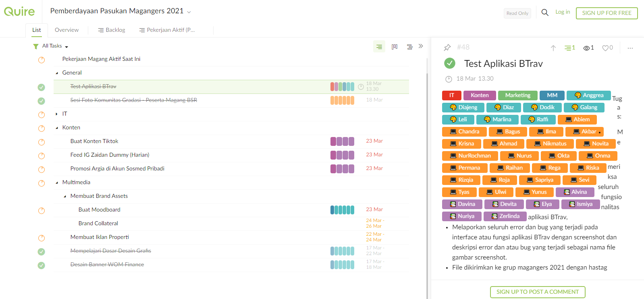The width and height of the screenshot is (644, 299).
Task: Open the Backlog tab
Action: pyautogui.click(x=112, y=30)
